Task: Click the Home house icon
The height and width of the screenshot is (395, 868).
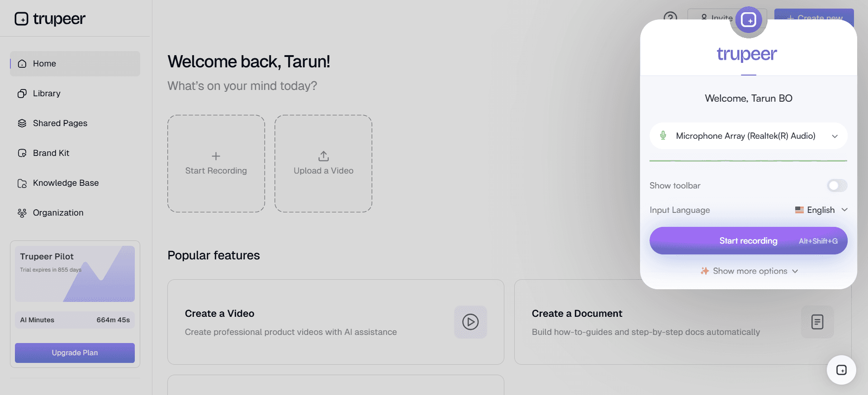Action: (22, 64)
